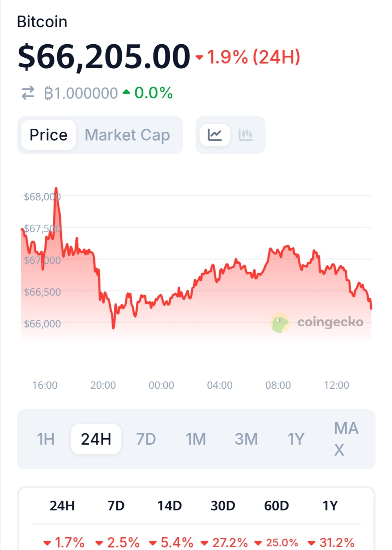
Task: Select the Price toggle
Action: [49, 135]
